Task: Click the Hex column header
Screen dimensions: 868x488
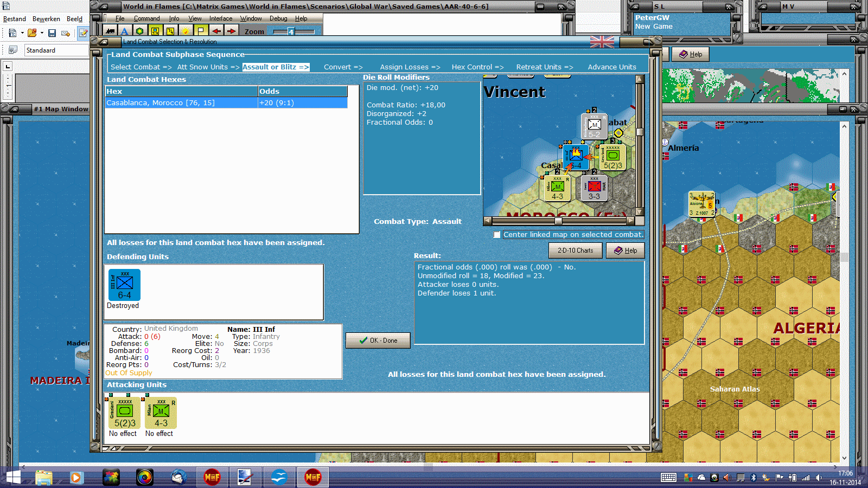Action: pos(181,92)
